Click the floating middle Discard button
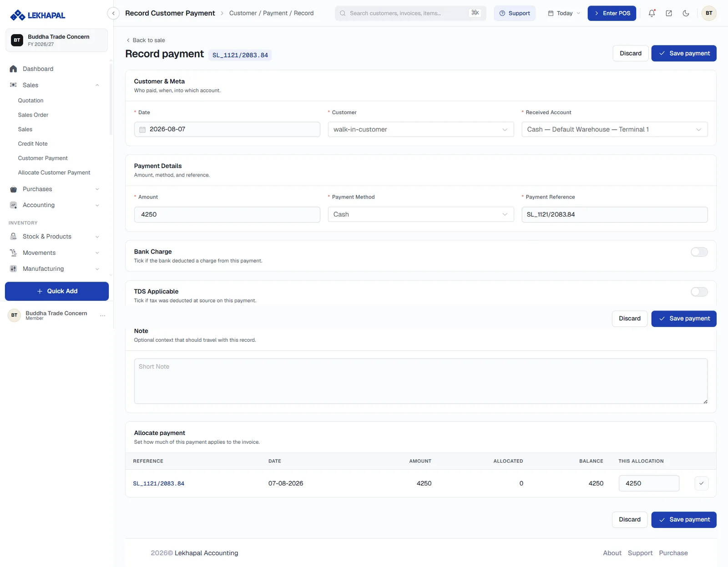This screenshot has height=567, width=728. [x=630, y=319]
